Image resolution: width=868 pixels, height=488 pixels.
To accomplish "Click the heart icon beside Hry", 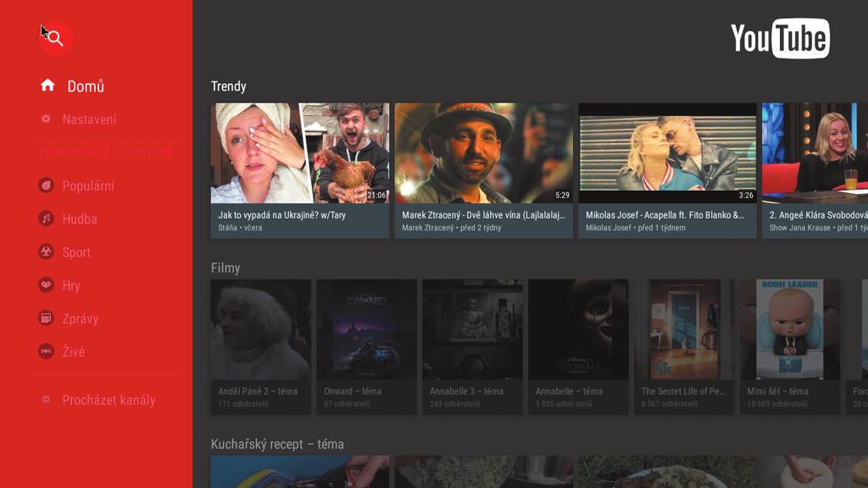I will tap(46, 285).
